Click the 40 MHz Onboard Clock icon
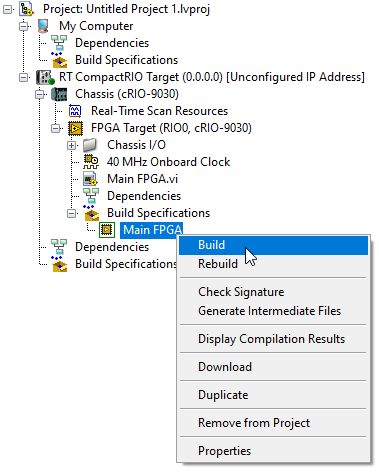 [x=91, y=162]
